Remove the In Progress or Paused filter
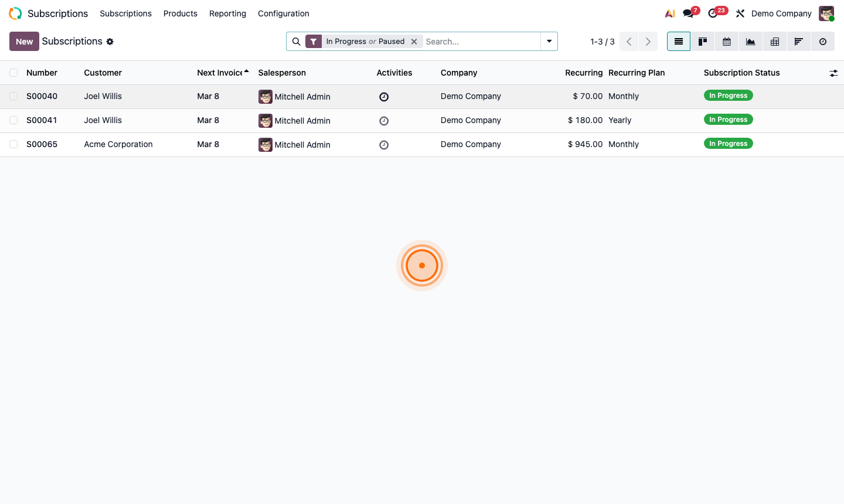The image size is (844, 504). coord(414,42)
